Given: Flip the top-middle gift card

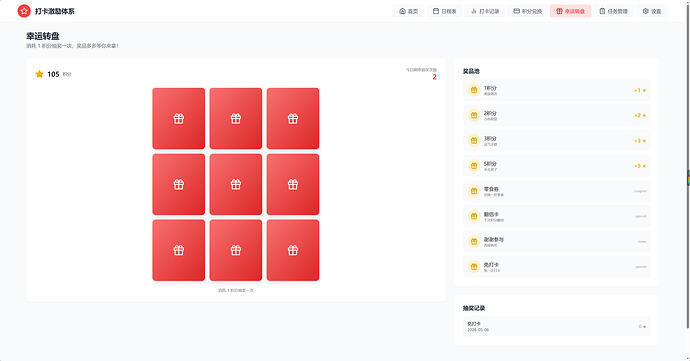Looking at the screenshot, I should click(x=236, y=118).
